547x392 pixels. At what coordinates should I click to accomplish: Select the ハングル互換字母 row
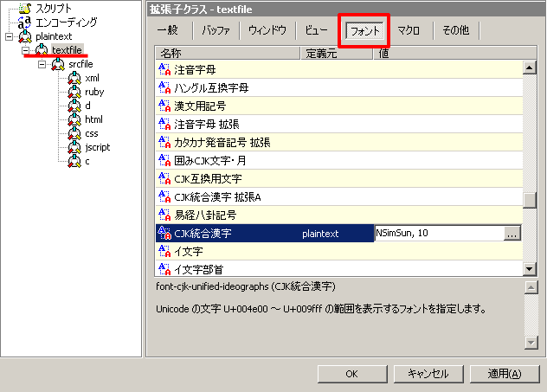point(339,87)
